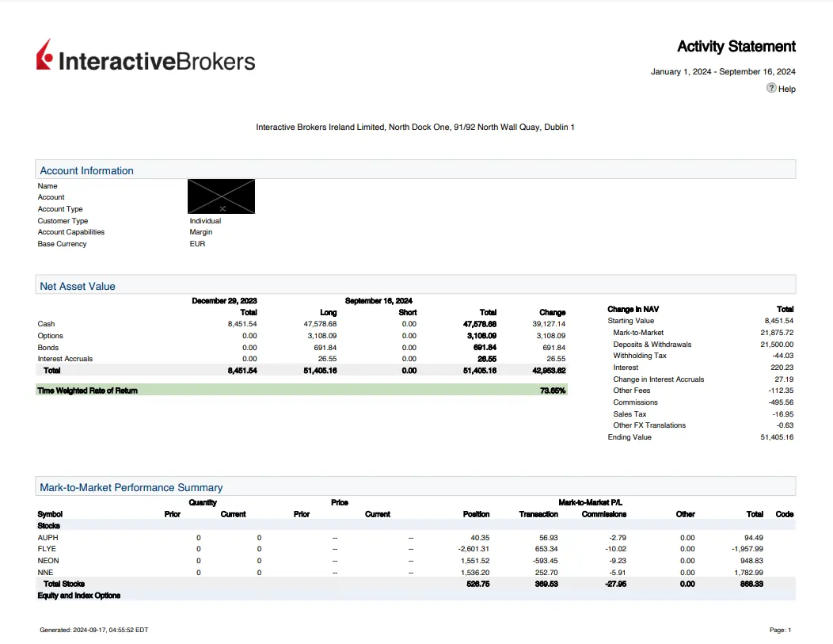Click the Page: 1 footer indicator

tap(779, 630)
